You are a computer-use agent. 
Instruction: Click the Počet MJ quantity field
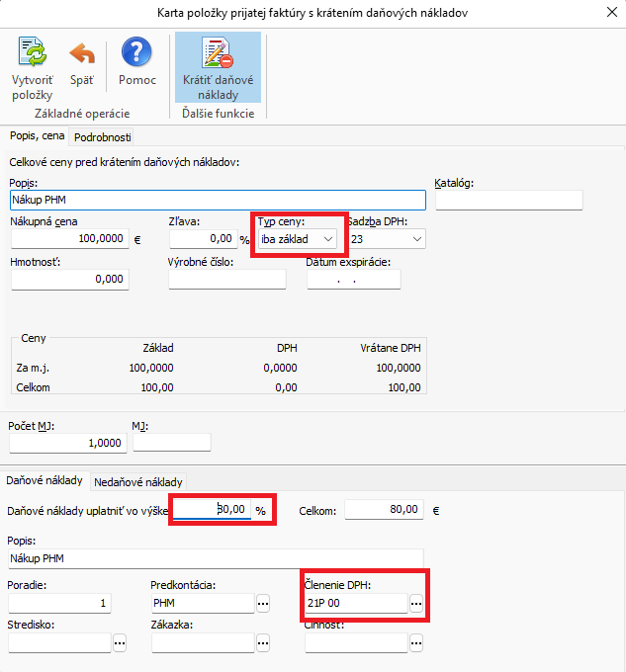tap(68, 443)
